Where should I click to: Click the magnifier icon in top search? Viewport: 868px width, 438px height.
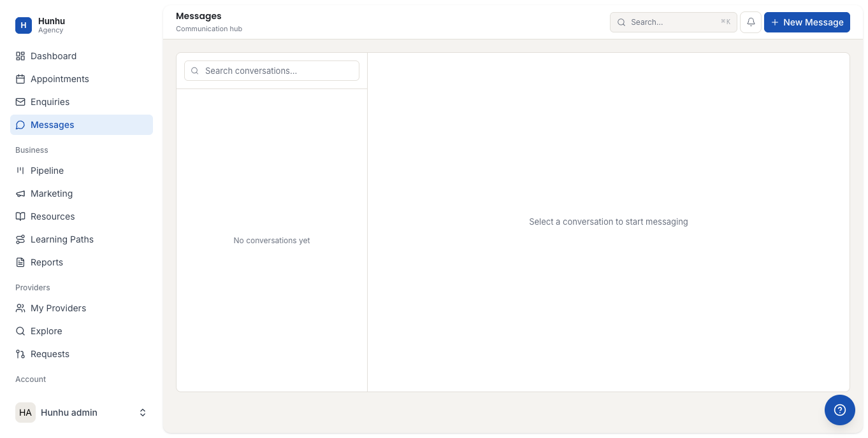621,22
